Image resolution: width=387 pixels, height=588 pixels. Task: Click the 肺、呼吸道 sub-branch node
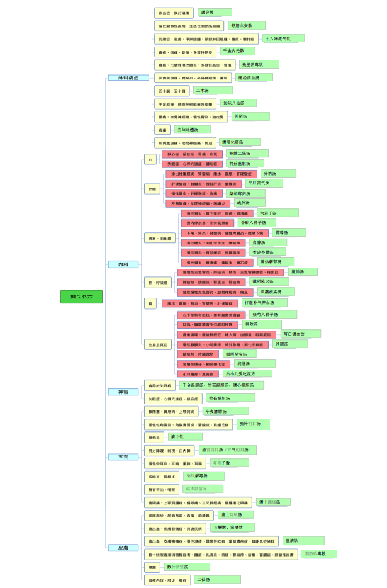(158, 283)
